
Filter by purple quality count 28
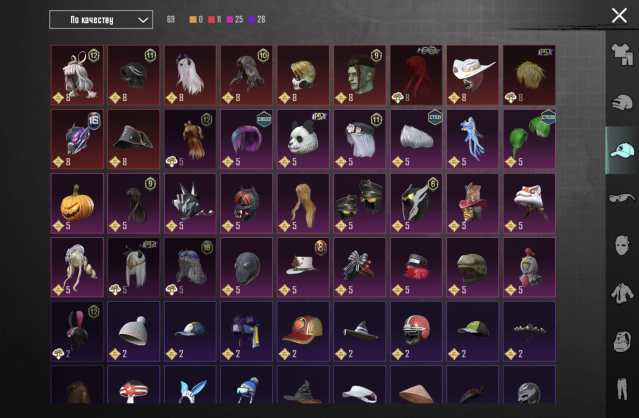coord(257,20)
